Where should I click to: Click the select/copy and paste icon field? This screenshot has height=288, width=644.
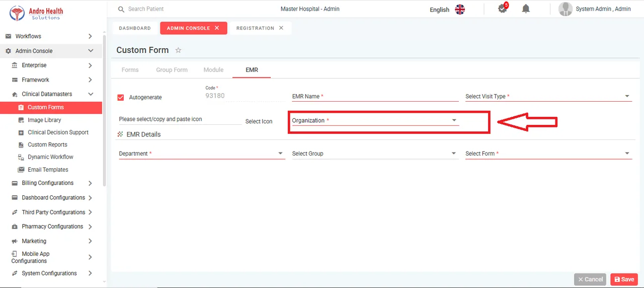[180, 119]
